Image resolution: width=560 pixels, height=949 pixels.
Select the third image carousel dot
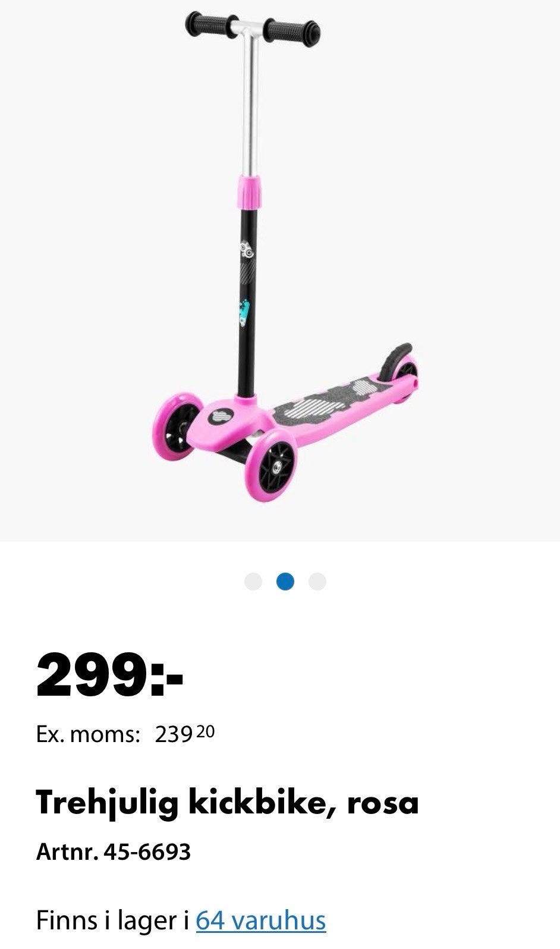(317, 582)
